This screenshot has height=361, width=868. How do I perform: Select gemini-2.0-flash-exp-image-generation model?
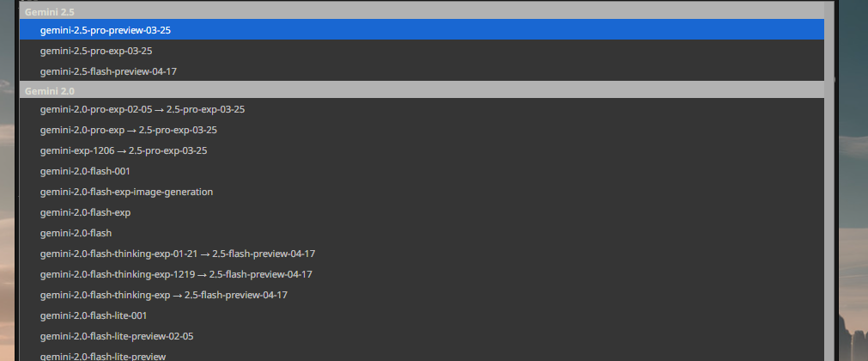422,192
